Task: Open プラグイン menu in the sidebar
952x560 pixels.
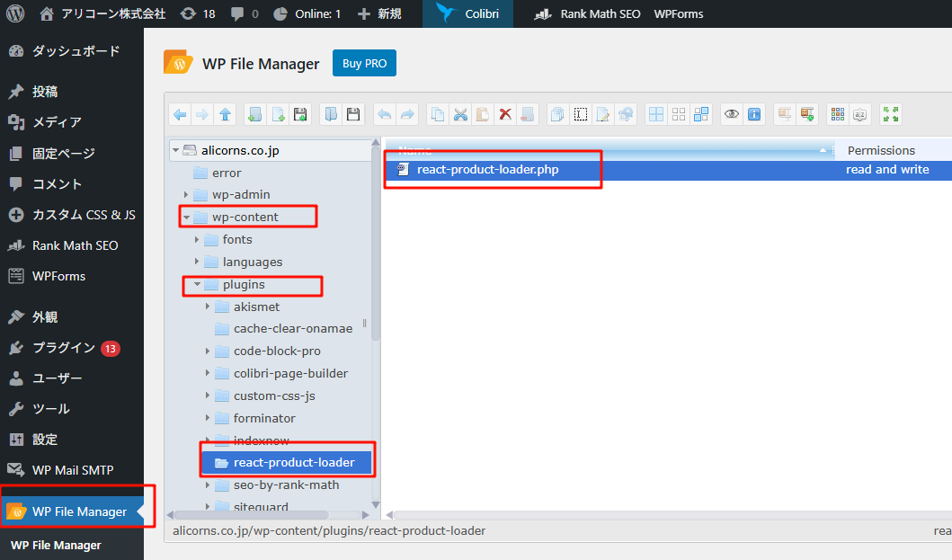Action: 63,348
